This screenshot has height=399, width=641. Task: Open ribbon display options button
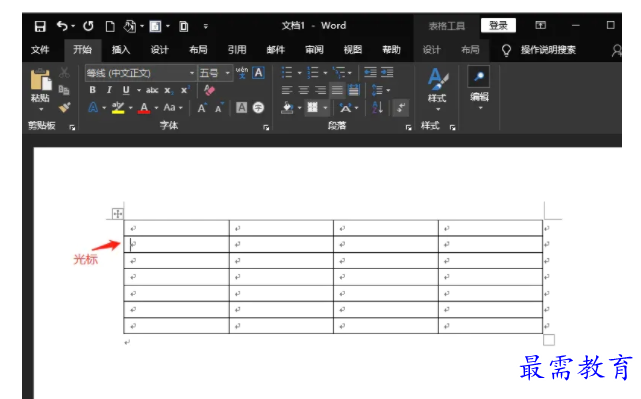click(540, 25)
